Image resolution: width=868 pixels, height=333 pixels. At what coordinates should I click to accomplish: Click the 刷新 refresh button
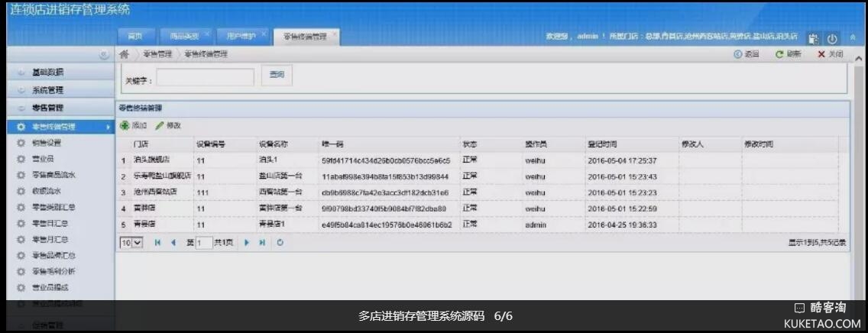coord(789,54)
